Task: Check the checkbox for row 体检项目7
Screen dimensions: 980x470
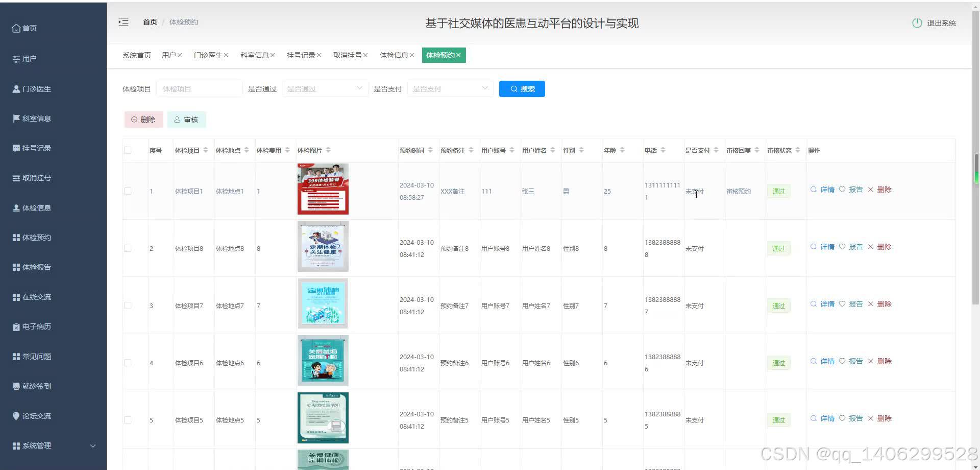Action: tap(128, 306)
